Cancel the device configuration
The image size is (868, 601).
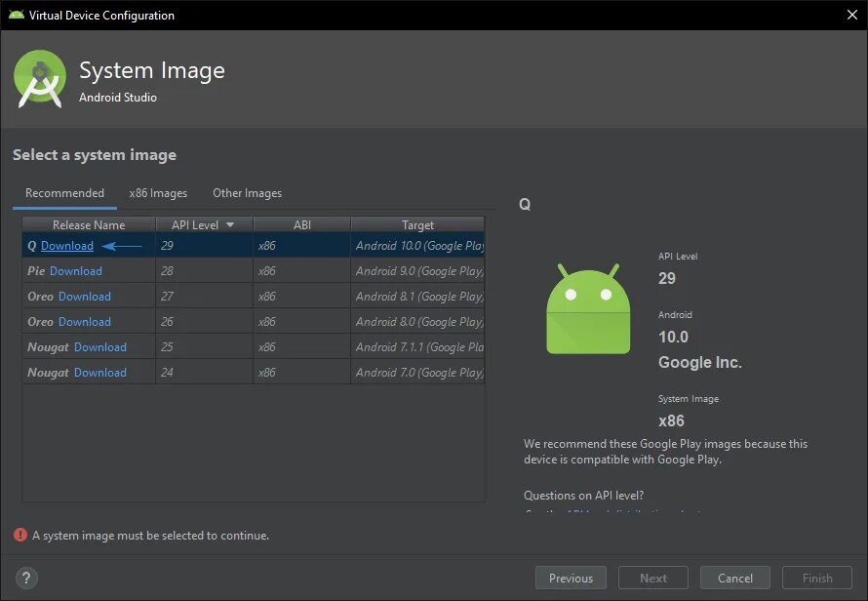point(735,578)
